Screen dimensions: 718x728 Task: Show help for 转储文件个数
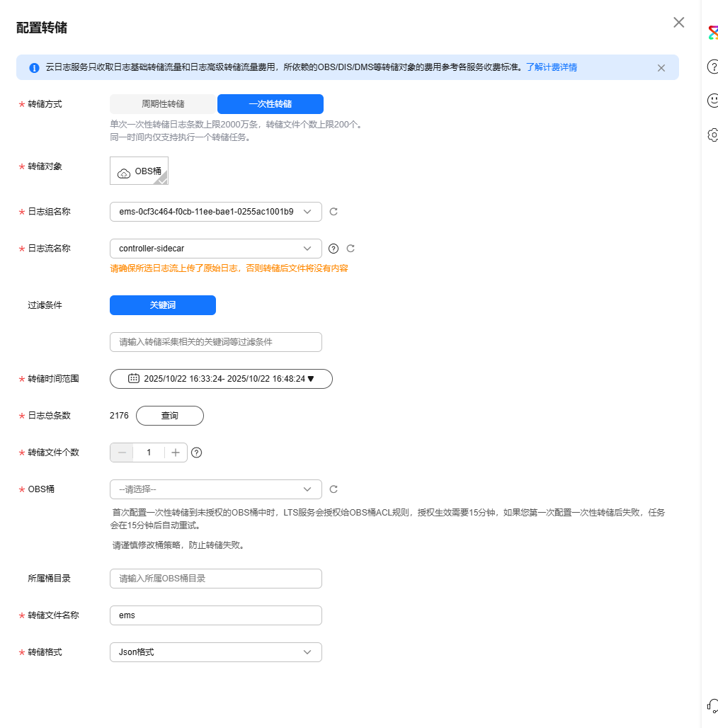tap(196, 453)
